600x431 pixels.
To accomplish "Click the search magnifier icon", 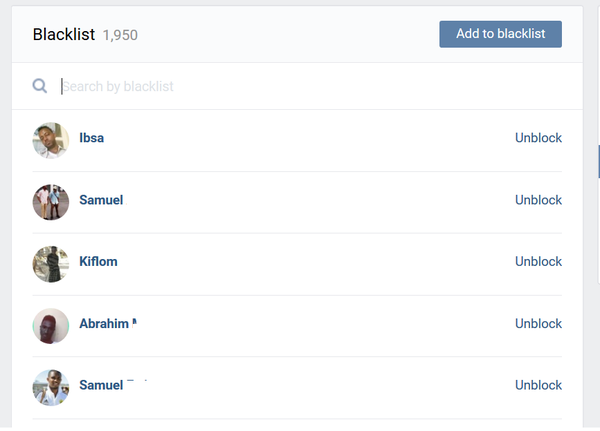I will coord(40,86).
